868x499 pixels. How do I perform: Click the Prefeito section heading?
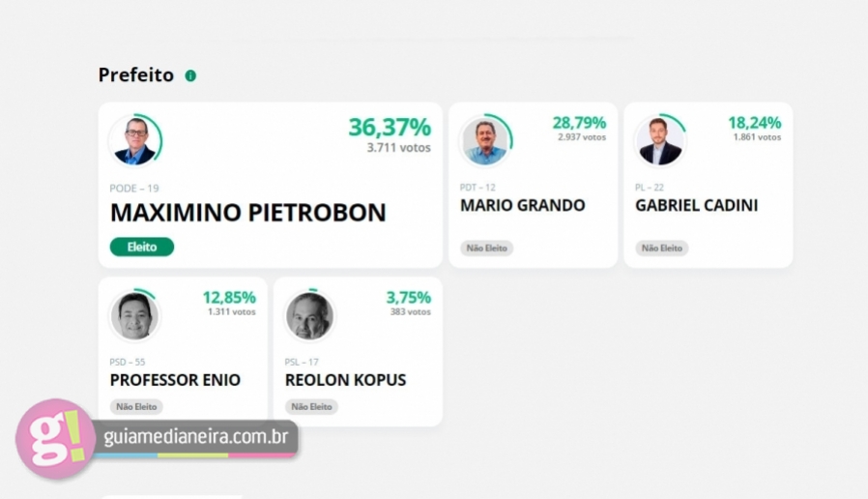pyautogui.click(x=136, y=74)
